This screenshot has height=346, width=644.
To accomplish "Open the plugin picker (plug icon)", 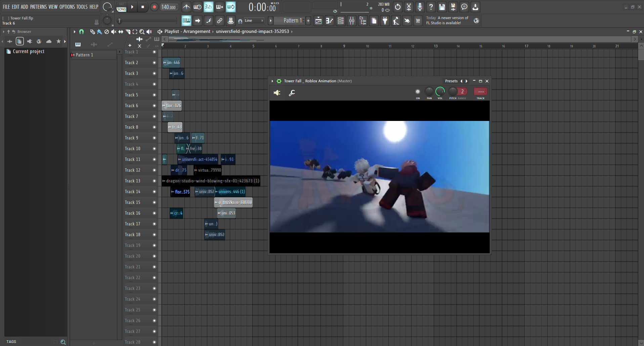I will coord(385,21).
